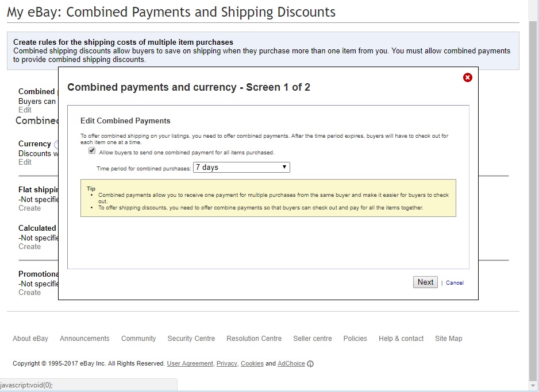
Task: Click Edit under Buyers can
Action: click(25, 110)
